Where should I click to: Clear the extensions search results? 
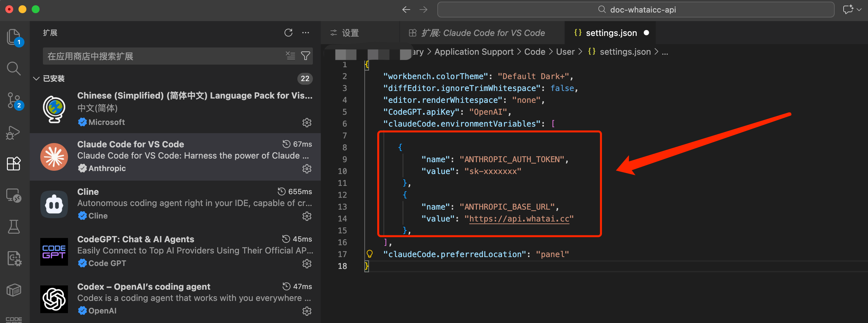(x=290, y=55)
